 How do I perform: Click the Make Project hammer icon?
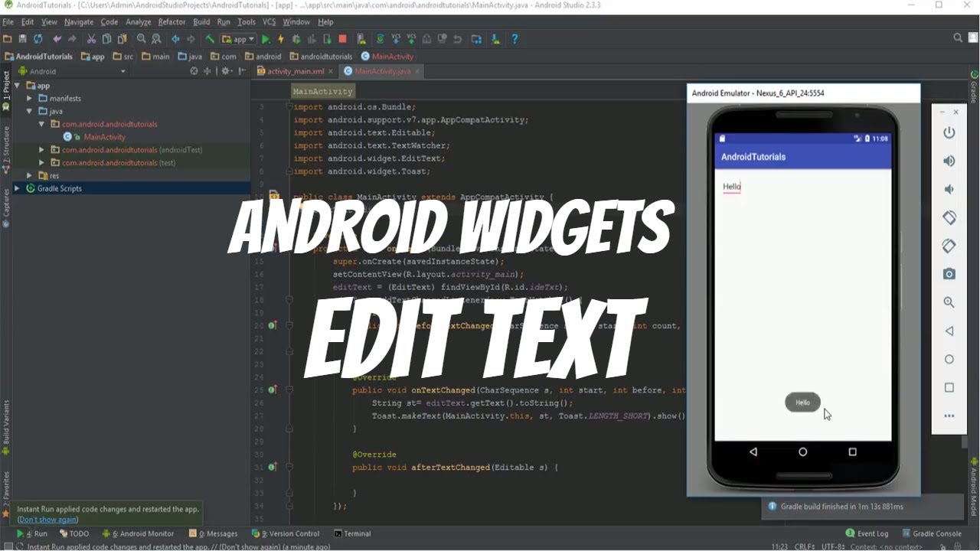coord(210,39)
